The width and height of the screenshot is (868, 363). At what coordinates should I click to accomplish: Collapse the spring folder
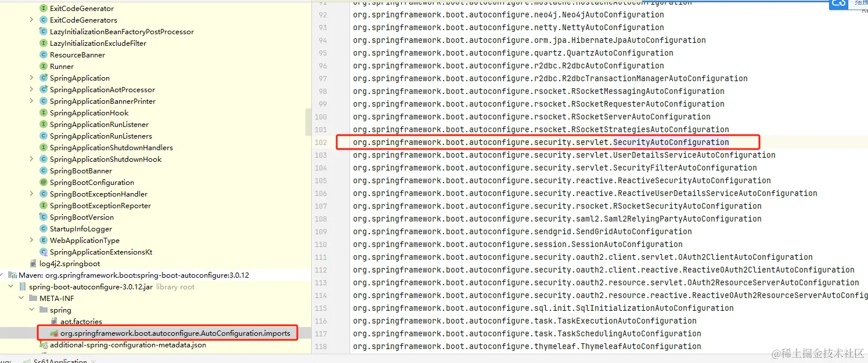click(x=32, y=310)
